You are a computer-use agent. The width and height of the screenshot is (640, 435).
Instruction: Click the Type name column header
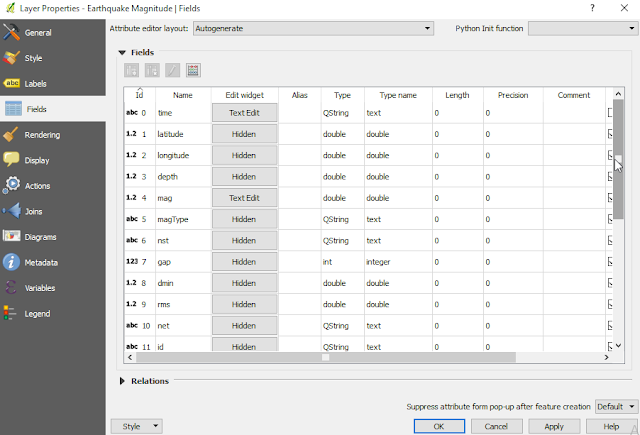pos(398,95)
